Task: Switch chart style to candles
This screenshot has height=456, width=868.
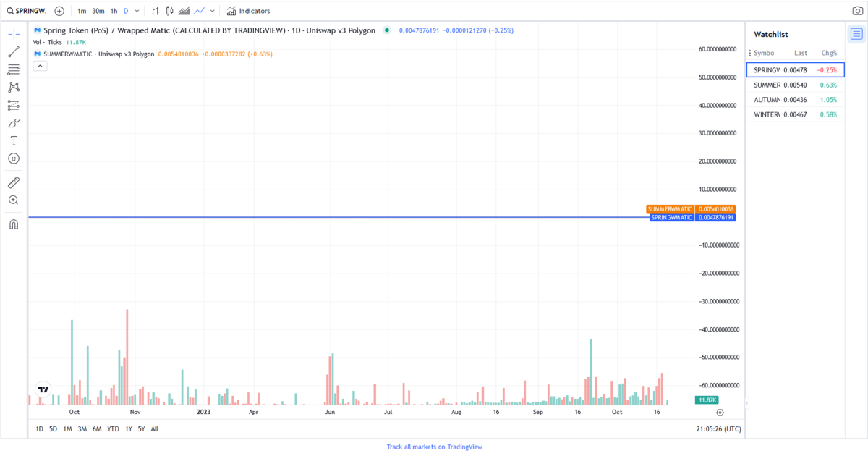Action: [x=169, y=11]
